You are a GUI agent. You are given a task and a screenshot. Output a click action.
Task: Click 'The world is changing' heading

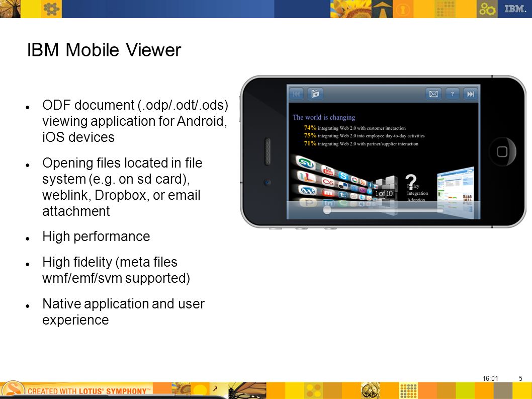[324, 118]
